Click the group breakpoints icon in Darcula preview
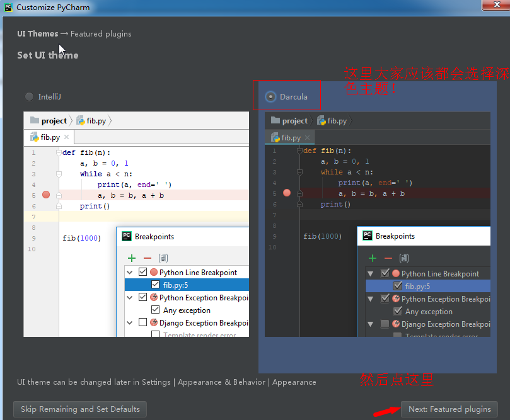 [x=404, y=258]
